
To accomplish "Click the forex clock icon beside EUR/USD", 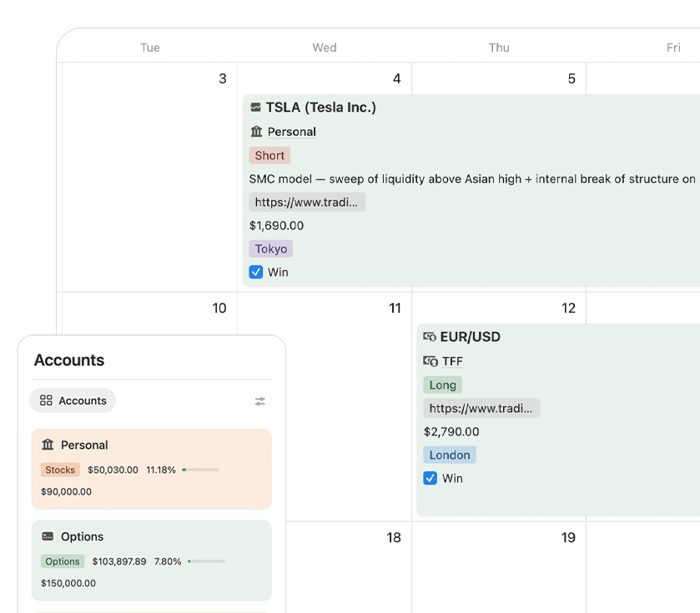I will point(431,337).
